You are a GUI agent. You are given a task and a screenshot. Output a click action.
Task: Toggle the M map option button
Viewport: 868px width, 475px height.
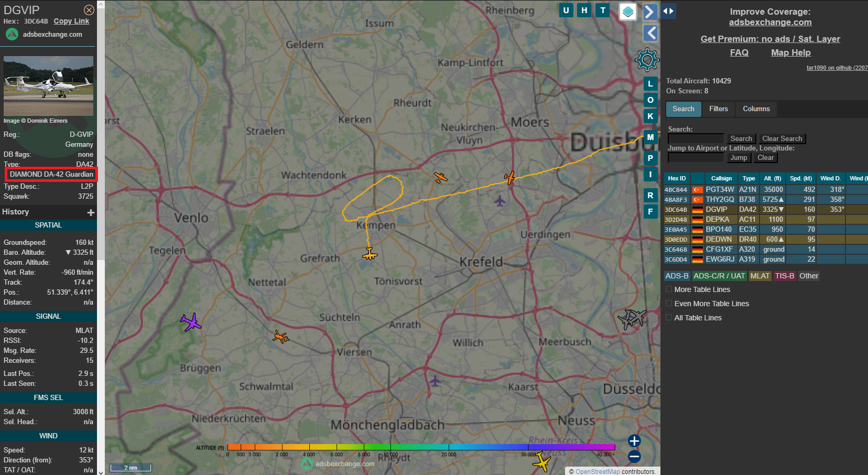pyautogui.click(x=650, y=137)
